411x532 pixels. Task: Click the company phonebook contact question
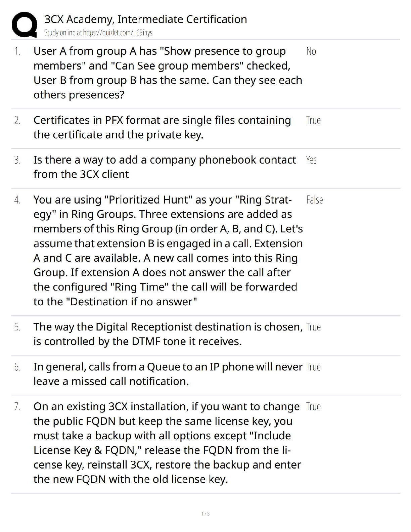coord(165,167)
